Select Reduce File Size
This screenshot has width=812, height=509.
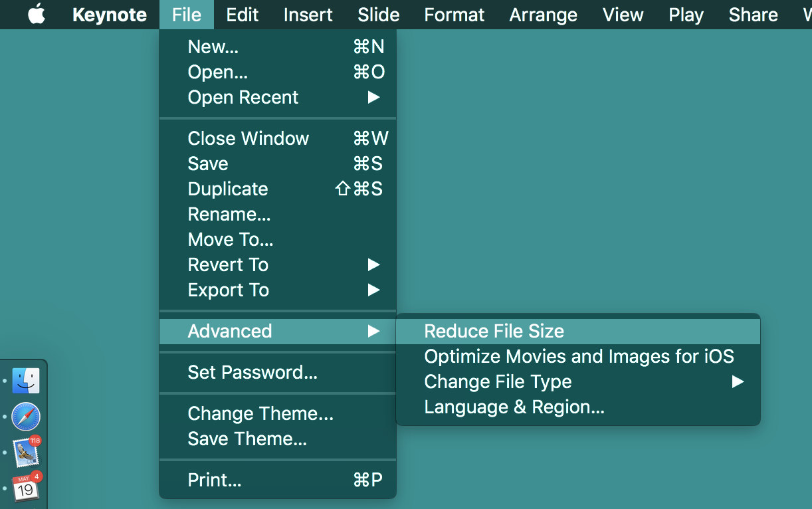[x=578, y=331]
